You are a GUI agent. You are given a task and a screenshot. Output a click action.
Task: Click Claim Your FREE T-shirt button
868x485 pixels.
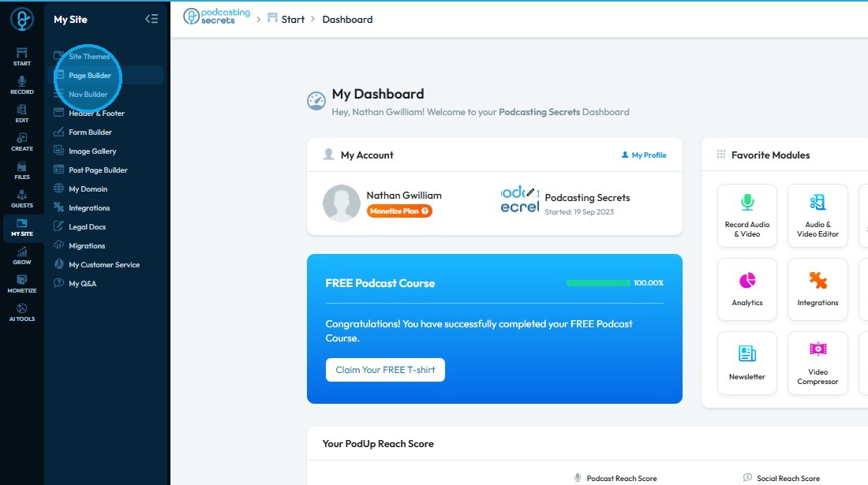coord(385,370)
